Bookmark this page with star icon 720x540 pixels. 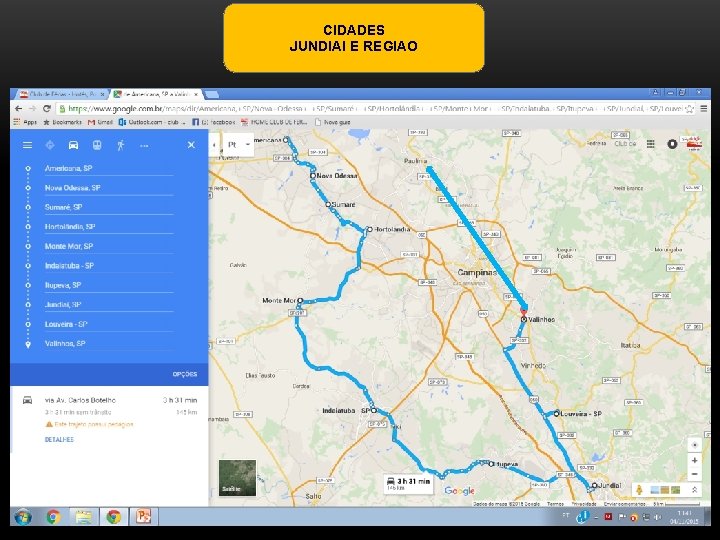coord(689,109)
